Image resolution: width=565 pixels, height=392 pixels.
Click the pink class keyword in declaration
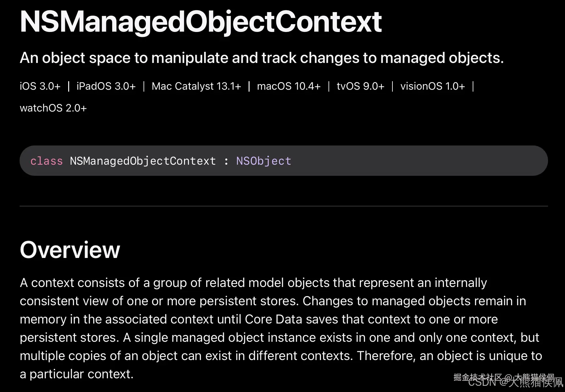point(46,161)
